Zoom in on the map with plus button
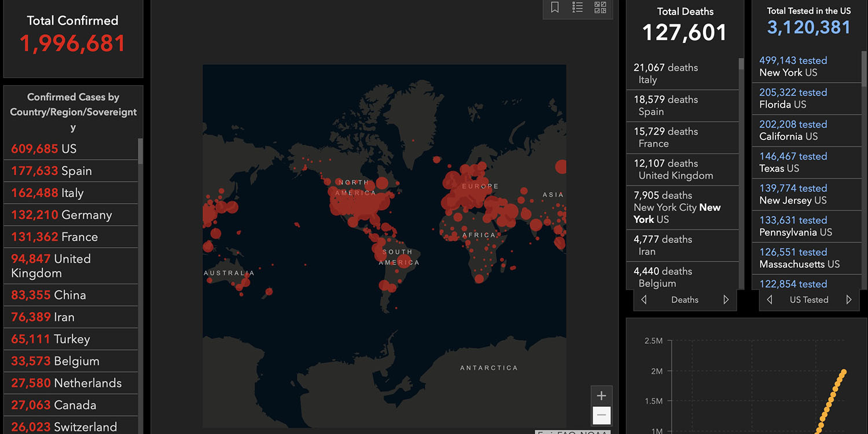This screenshot has height=434, width=868. pos(601,396)
